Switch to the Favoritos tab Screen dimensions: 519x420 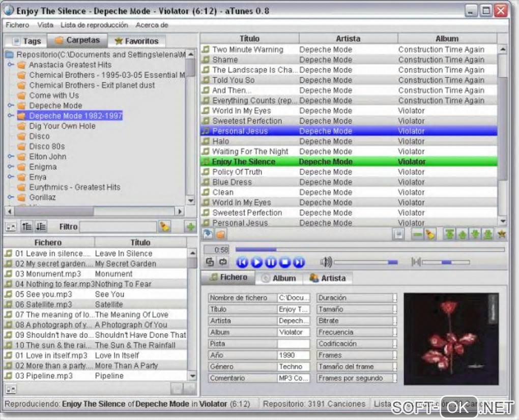click(137, 41)
